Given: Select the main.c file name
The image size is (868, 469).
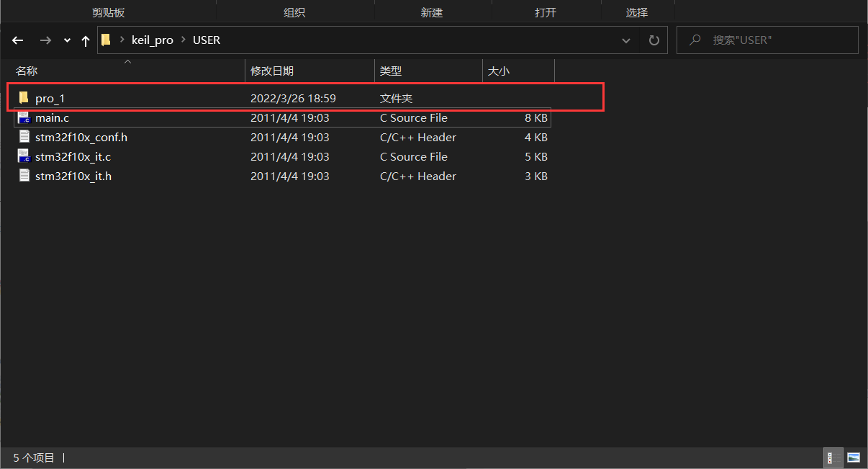Looking at the screenshot, I should (x=52, y=118).
